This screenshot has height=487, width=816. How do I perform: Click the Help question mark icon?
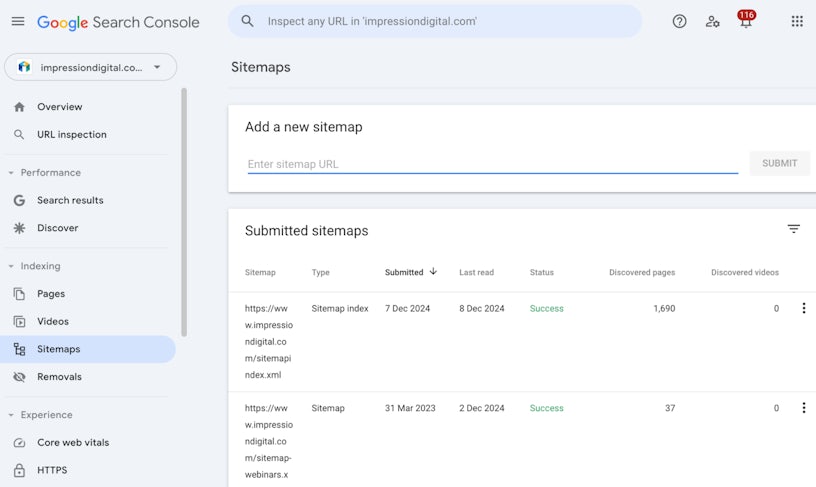[x=679, y=21]
